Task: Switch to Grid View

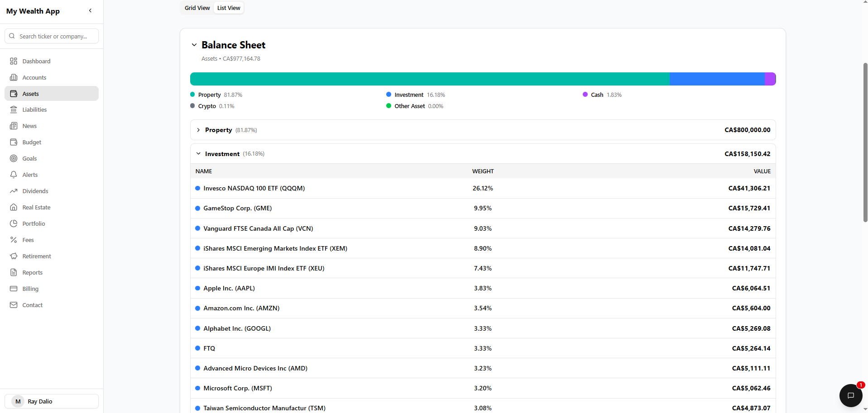Action: point(197,8)
